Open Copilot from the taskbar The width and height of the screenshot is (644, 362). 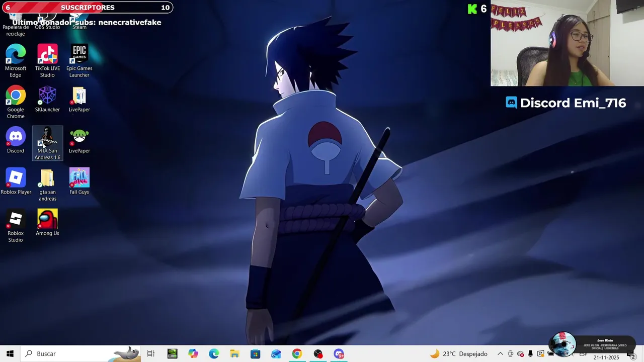193,353
